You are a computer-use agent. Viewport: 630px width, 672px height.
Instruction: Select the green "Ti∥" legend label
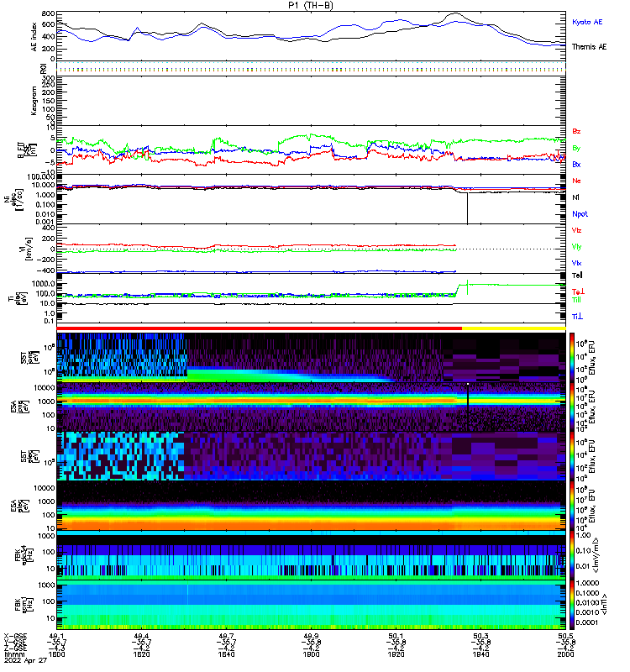(x=576, y=300)
